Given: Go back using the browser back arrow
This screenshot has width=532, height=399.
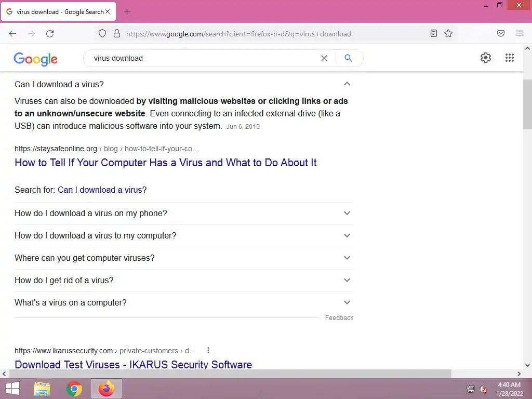Looking at the screenshot, I should coord(12,34).
